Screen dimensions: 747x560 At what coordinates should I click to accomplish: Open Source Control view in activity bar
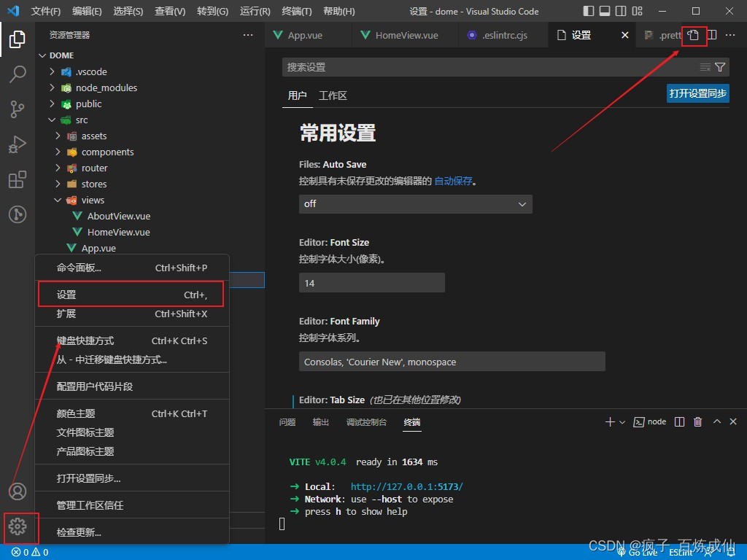pyautogui.click(x=18, y=109)
